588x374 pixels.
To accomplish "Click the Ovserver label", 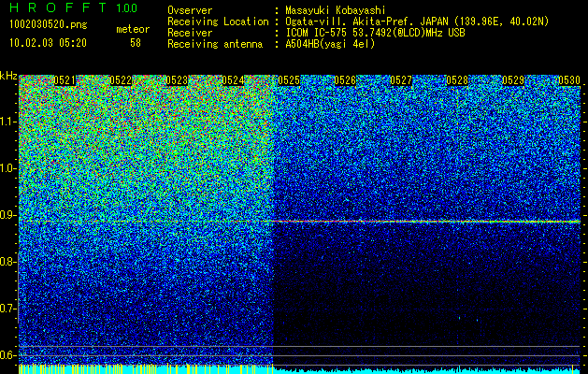I will point(190,10).
